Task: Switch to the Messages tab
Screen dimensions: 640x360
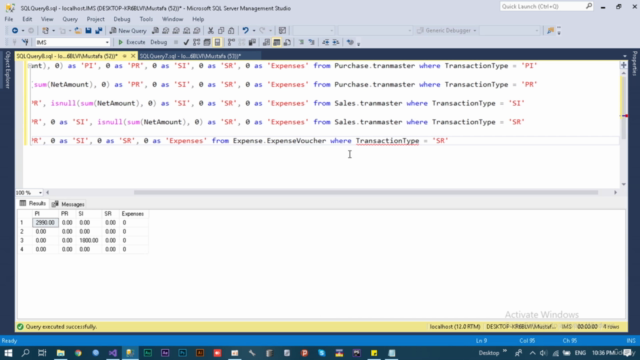Action: coord(68,204)
